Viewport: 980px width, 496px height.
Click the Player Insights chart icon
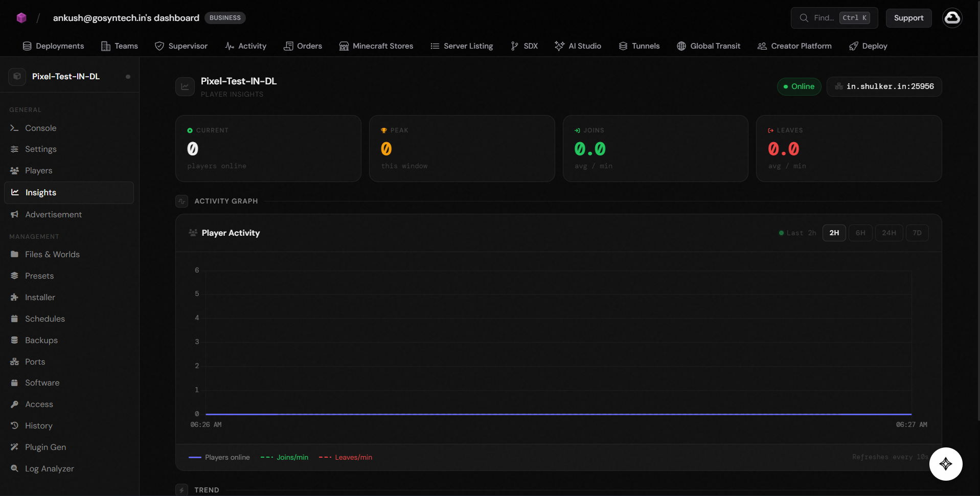[185, 86]
